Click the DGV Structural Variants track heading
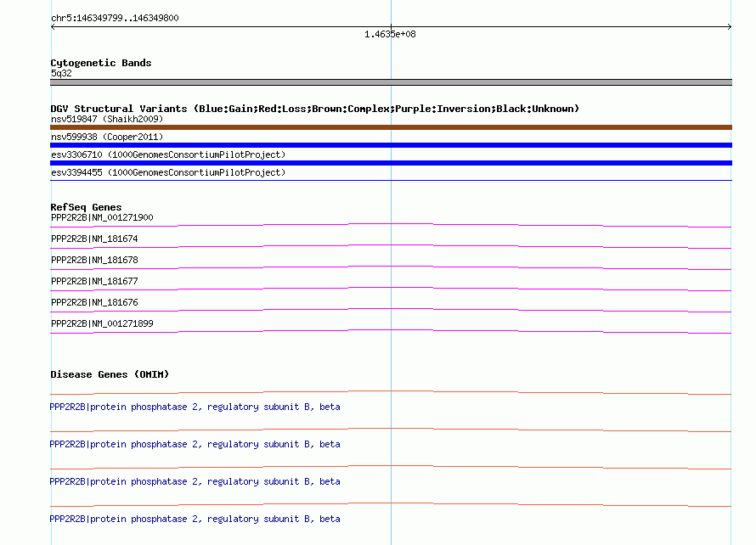Image resolution: width=756 pixels, height=545 pixels. click(x=315, y=109)
